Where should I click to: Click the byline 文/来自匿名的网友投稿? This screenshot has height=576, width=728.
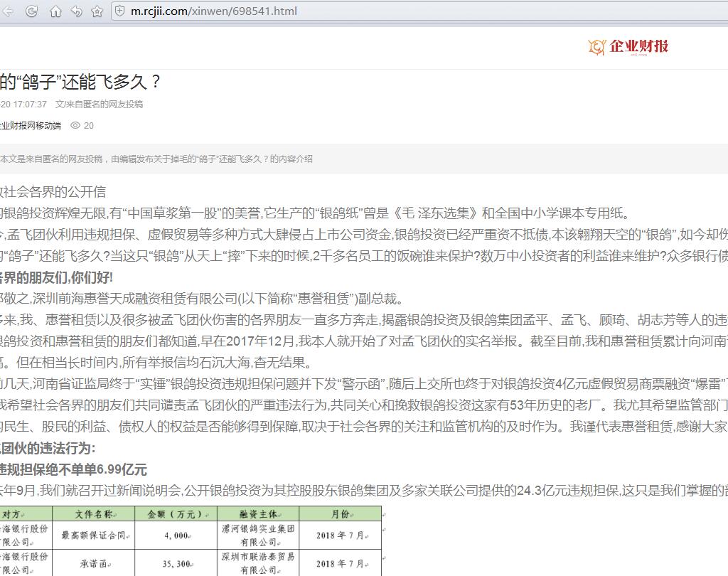pos(100,105)
